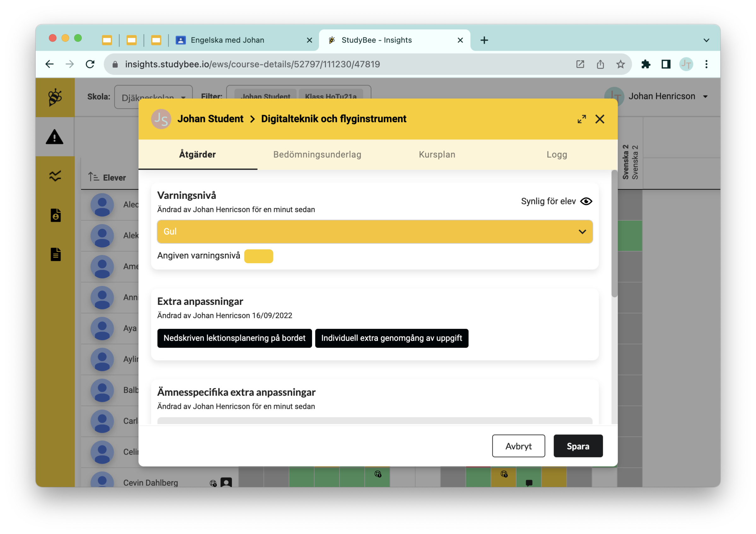
Task: Click the yellow Angiven varningsnivå color swatch
Action: click(259, 256)
